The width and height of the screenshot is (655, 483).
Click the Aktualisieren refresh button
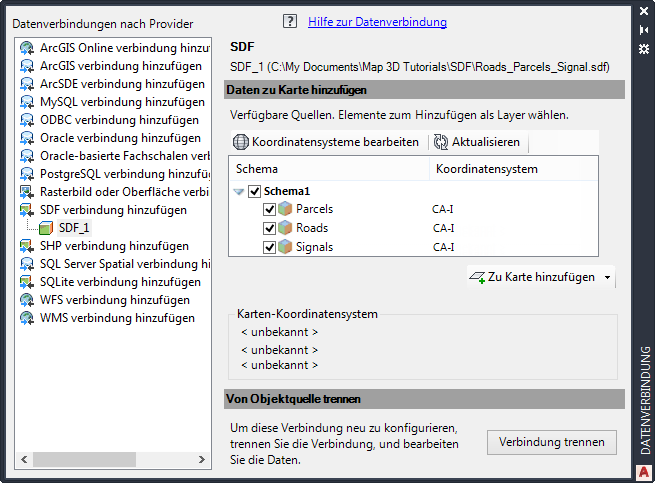477,142
